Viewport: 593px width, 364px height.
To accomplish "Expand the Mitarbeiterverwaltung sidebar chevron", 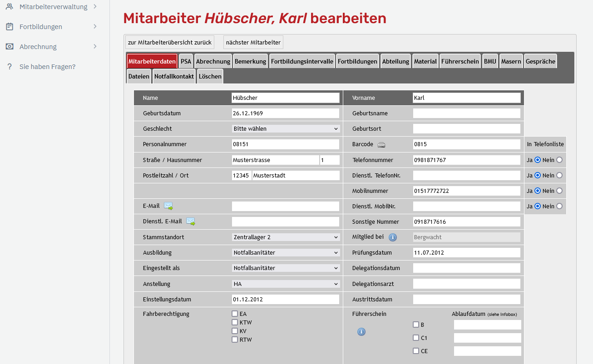I will click(95, 6).
